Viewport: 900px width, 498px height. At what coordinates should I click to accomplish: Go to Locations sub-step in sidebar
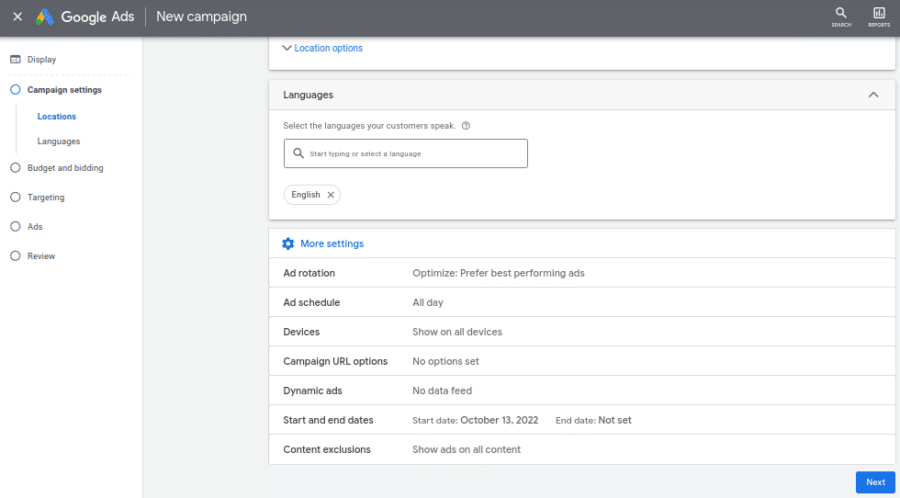click(x=56, y=116)
